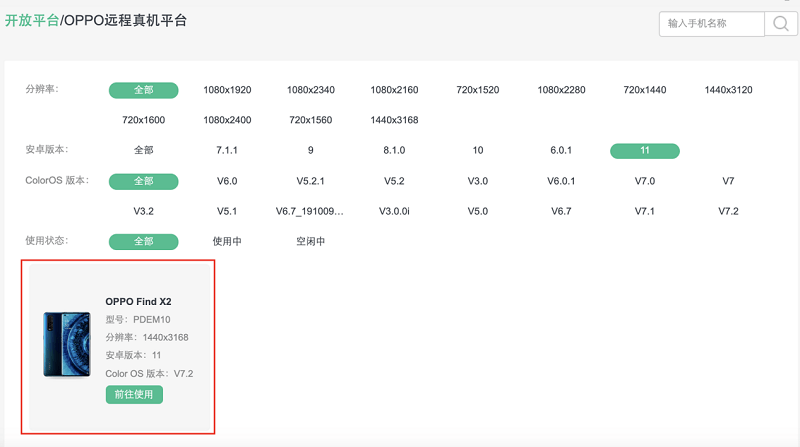Click the magnifier search icon
This screenshot has height=447, width=800.
pyautogui.click(x=780, y=23)
